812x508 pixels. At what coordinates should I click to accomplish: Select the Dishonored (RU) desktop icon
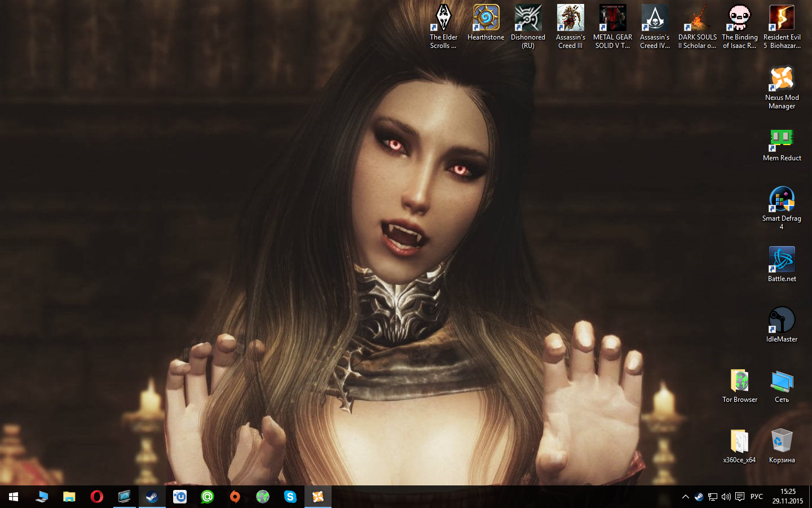tap(528, 27)
